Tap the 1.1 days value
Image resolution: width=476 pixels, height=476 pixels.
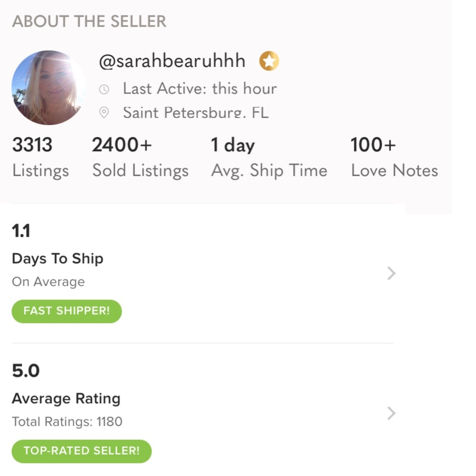[21, 231]
